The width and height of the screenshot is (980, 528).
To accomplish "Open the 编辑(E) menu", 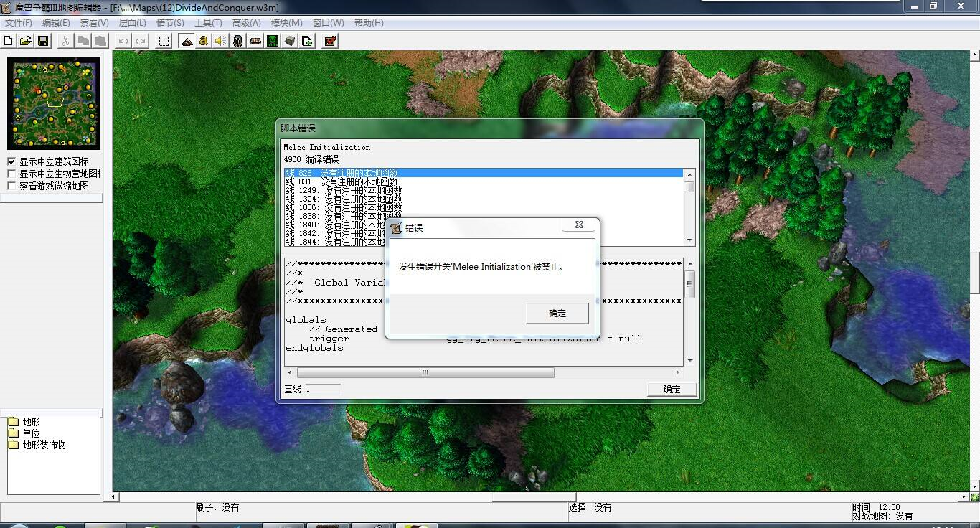I will click(56, 23).
